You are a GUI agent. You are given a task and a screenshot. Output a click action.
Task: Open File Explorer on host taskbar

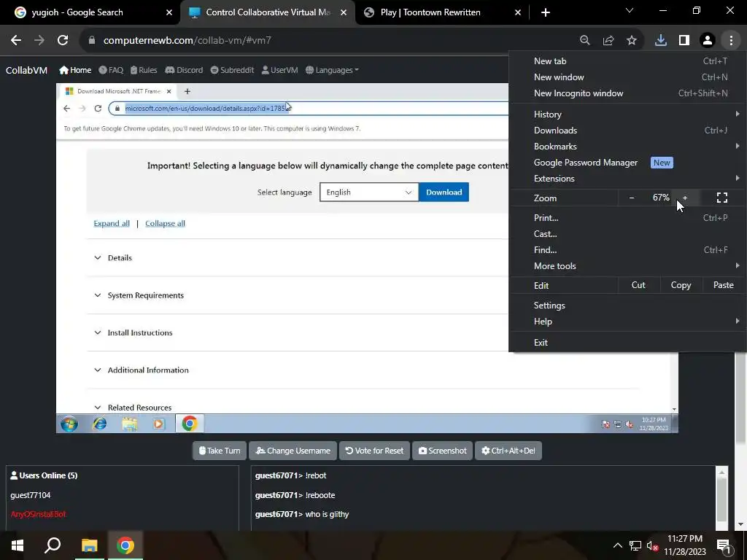point(89,545)
